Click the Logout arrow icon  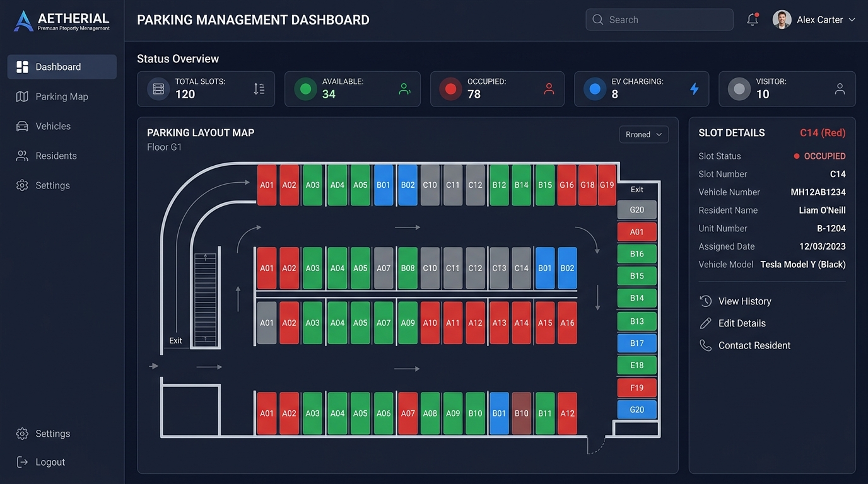coord(22,462)
